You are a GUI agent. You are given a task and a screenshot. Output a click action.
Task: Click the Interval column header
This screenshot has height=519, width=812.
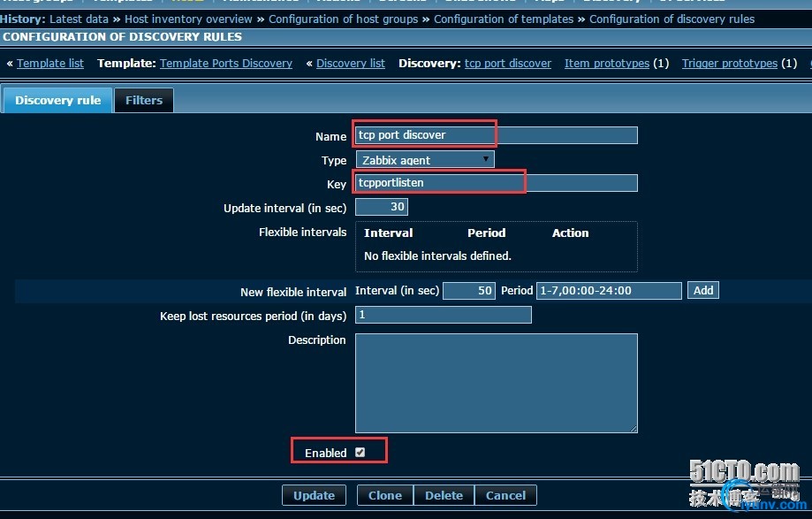click(389, 233)
